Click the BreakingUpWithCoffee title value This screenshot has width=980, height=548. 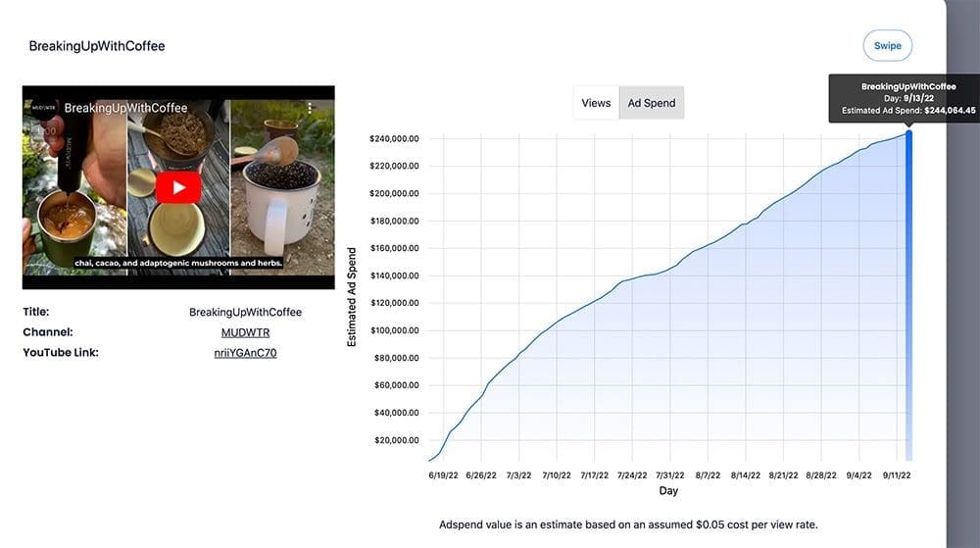tap(245, 312)
